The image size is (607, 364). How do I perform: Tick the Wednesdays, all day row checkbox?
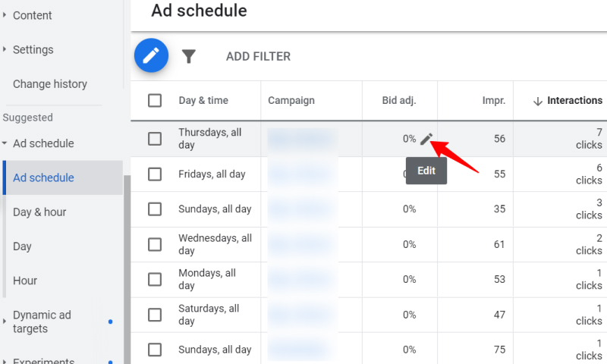point(155,244)
